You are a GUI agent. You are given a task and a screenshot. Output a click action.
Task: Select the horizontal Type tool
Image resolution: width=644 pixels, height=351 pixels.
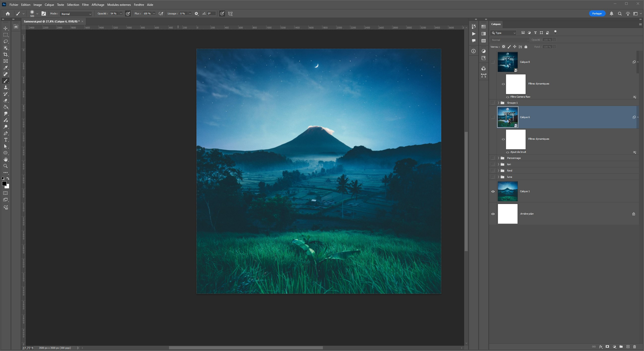coord(6,140)
